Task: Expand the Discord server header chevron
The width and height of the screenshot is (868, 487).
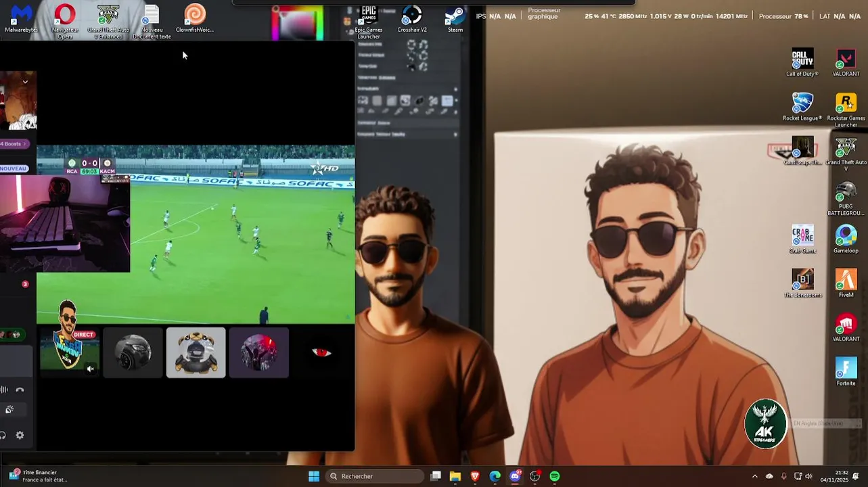Action: tap(25, 82)
